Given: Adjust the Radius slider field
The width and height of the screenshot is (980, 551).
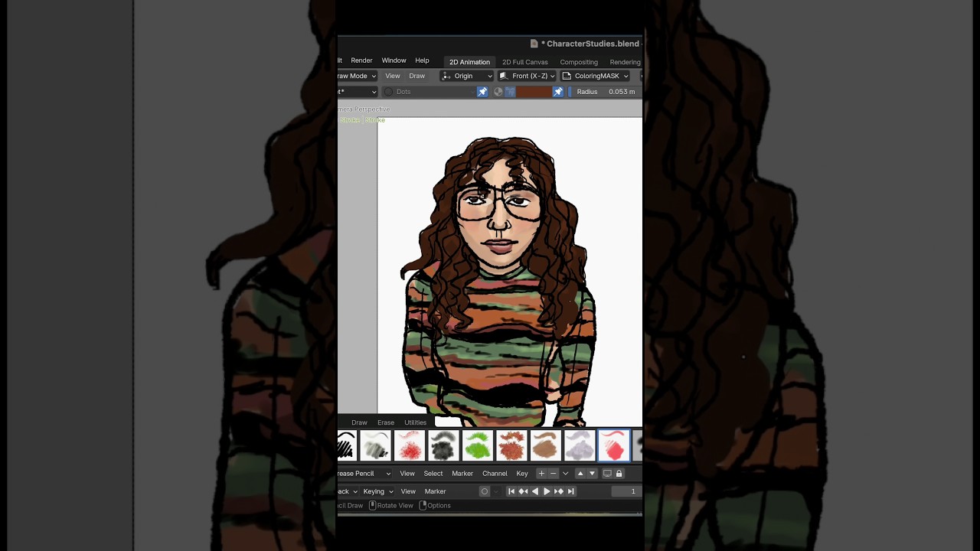Looking at the screenshot, I should pyautogui.click(x=605, y=92).
